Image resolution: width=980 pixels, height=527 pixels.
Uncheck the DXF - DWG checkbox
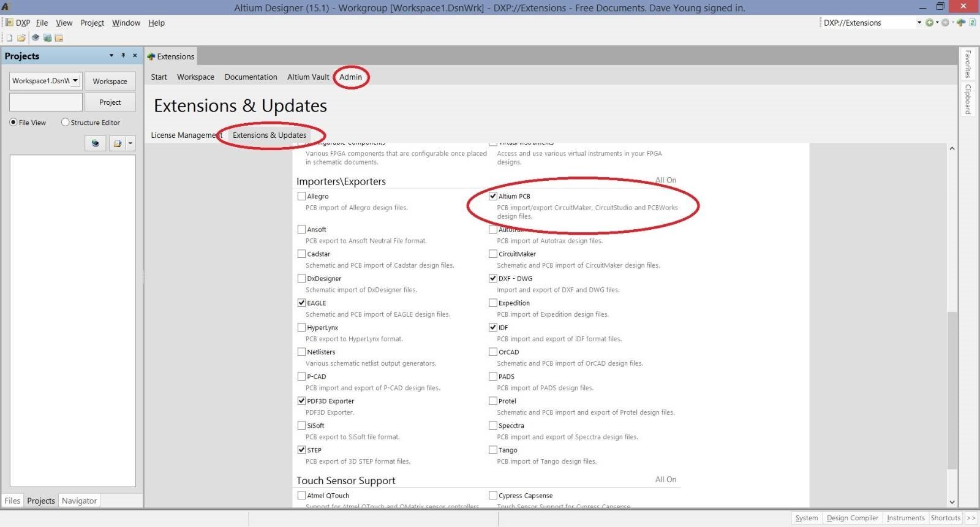493,278
